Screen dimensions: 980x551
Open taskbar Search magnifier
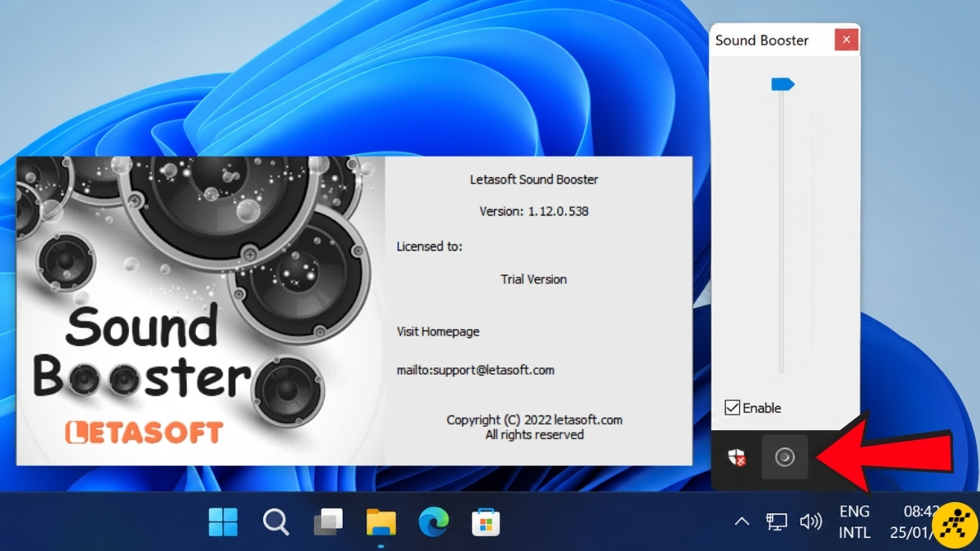pyautogui.click(x=275, y=522)
